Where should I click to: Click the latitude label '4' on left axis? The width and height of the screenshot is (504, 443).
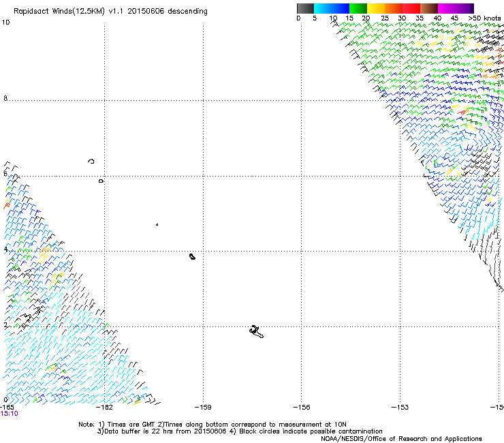coord(5,249)
